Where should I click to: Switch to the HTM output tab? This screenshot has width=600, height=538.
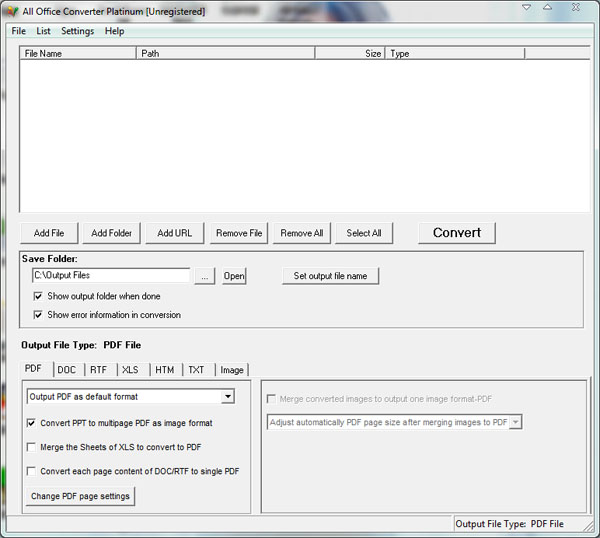pos(165,370)
